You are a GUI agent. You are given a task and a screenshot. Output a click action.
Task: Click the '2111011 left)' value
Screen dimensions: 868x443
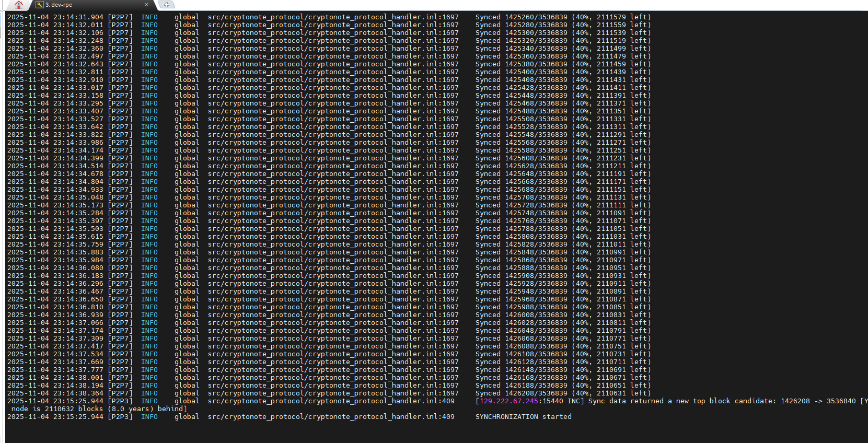point(624,244)
